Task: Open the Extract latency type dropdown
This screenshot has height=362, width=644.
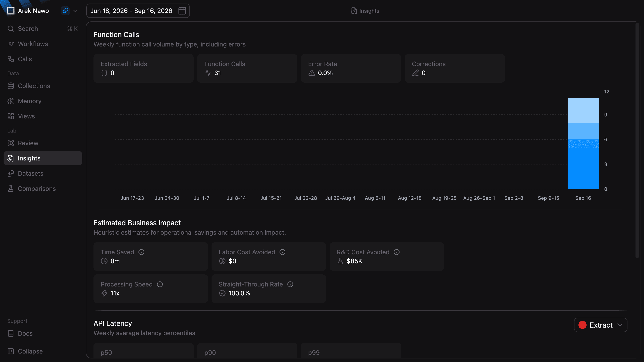Action: point(601,325)
